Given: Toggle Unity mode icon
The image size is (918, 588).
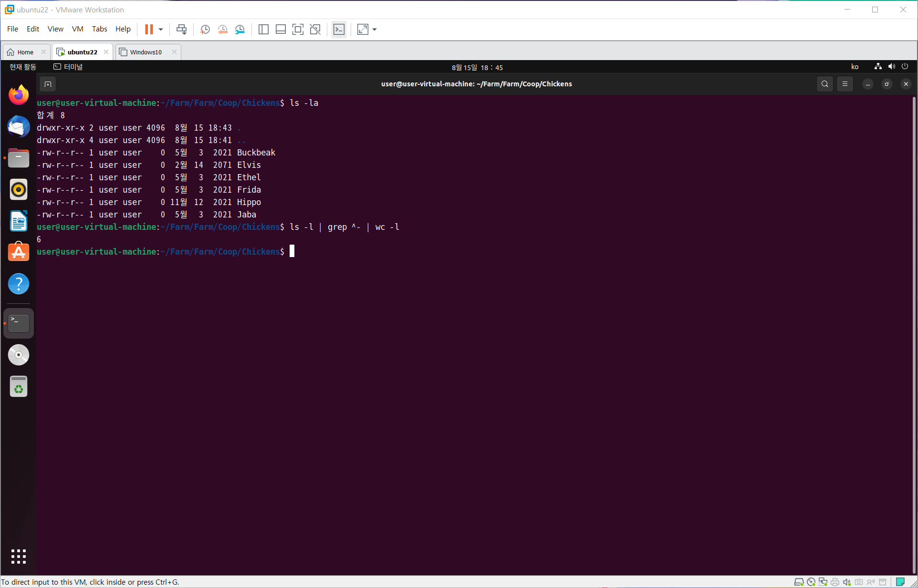Looking at the screenshot, I should coord(315,30).
